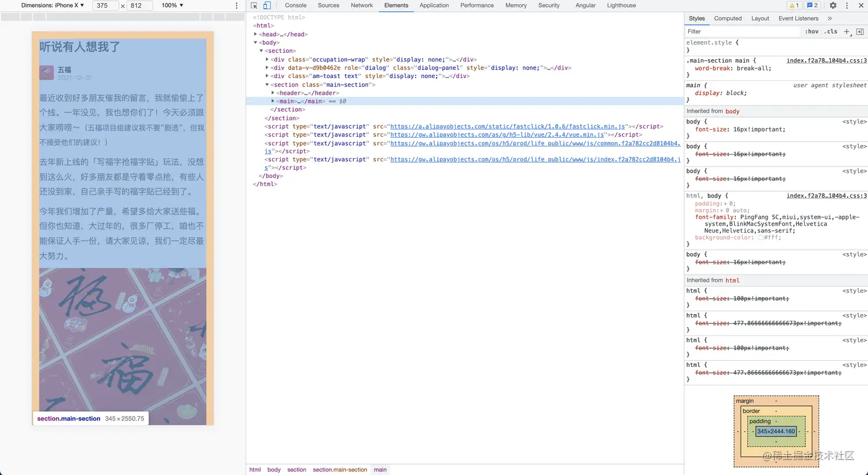Switch to the Console tab
This screenshot has width=868, height=475.
click(x=296, y=5)
